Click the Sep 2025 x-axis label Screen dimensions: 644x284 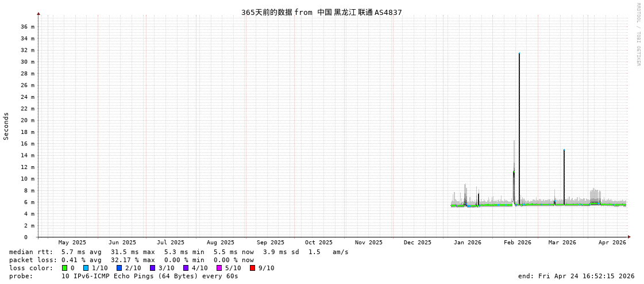(270, 243)
